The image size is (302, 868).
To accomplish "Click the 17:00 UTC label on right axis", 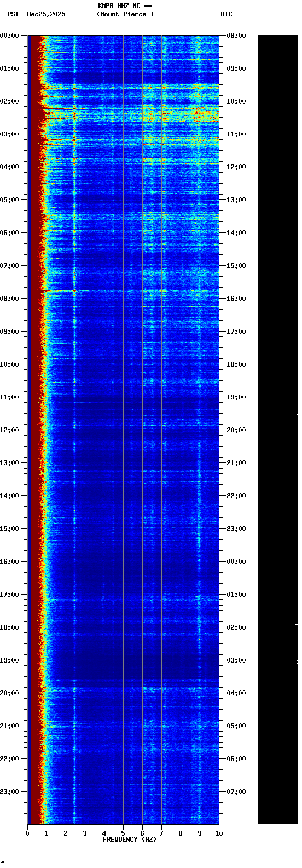I will [236, 332].
